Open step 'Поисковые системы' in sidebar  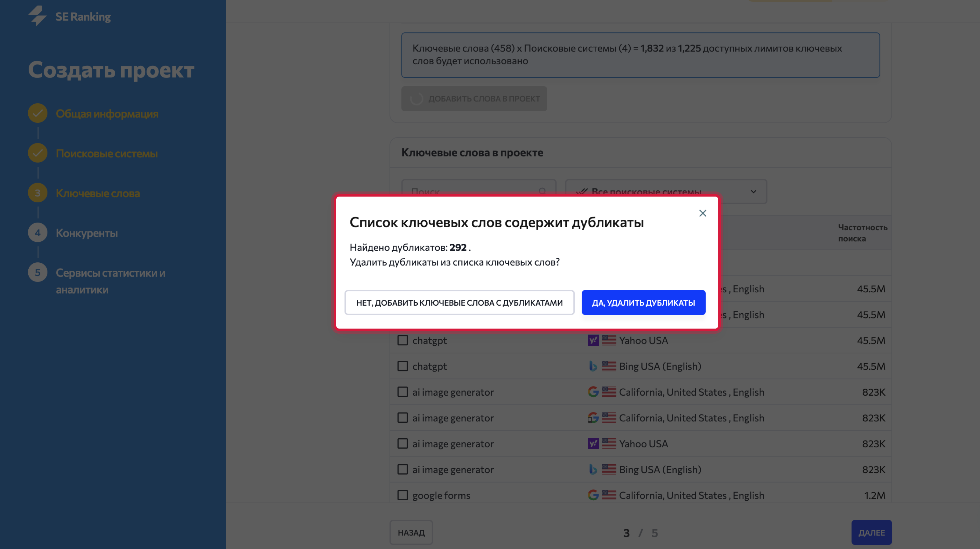click(x=107, y=154)
